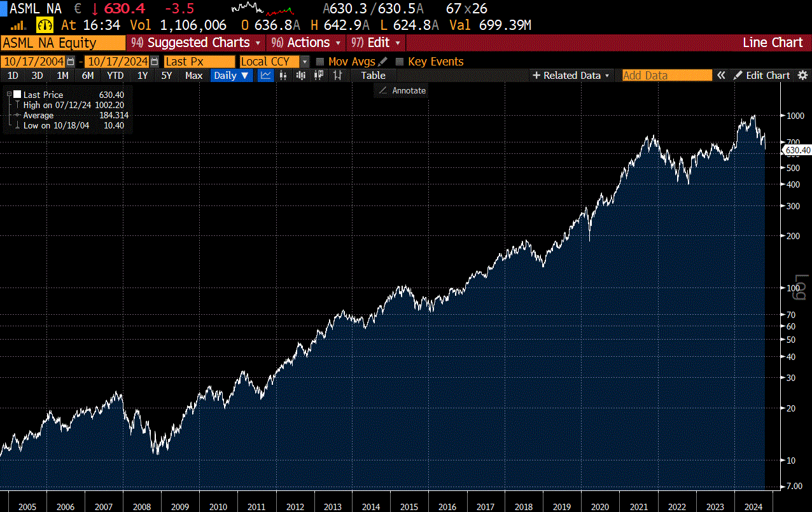The width and height of the screenshot is (812, 512).
Task: Select the YTD time range
Action: (115, 75)
